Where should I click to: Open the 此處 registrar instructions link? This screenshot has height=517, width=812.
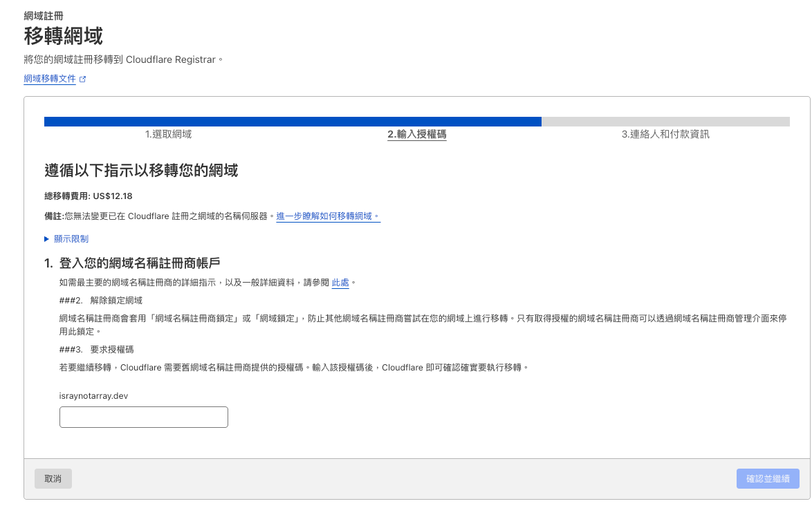coord(340,283)
